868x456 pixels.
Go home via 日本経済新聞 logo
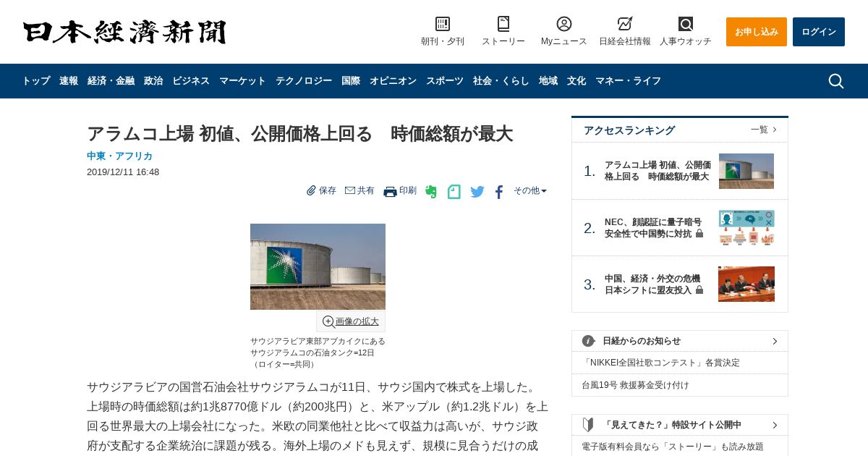click(x=124, y=32)
